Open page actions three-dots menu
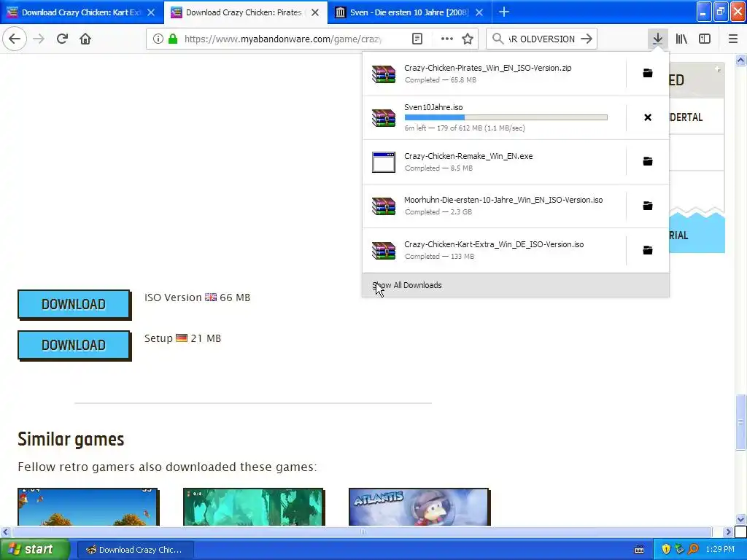 click(x=447, y=39)
